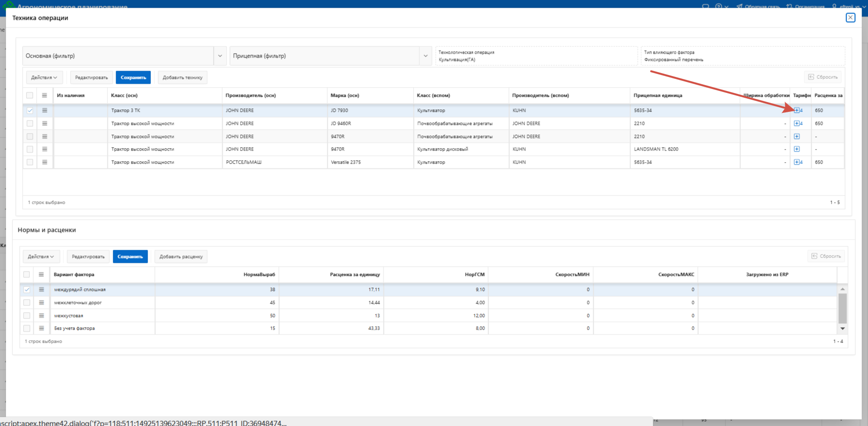Open tariff plus icon for JD 7930 row
This screenshot has height=426, width=868.
[x=797, y=110]
